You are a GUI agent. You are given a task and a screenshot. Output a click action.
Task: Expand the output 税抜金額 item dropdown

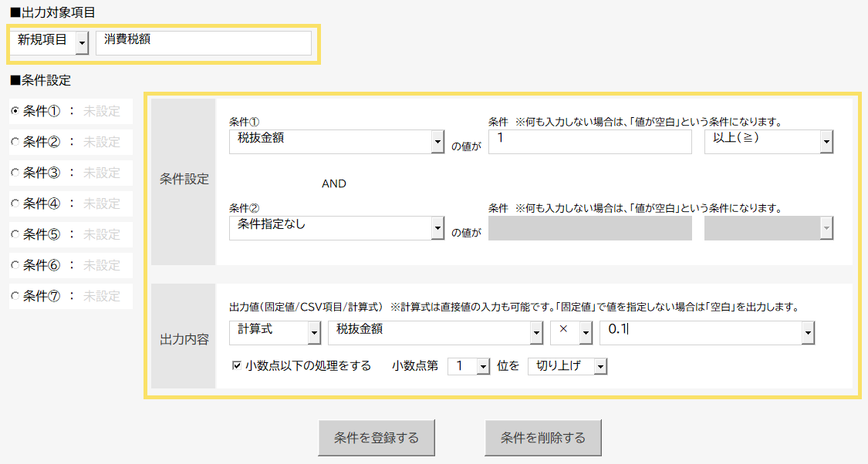coord(536,333)
